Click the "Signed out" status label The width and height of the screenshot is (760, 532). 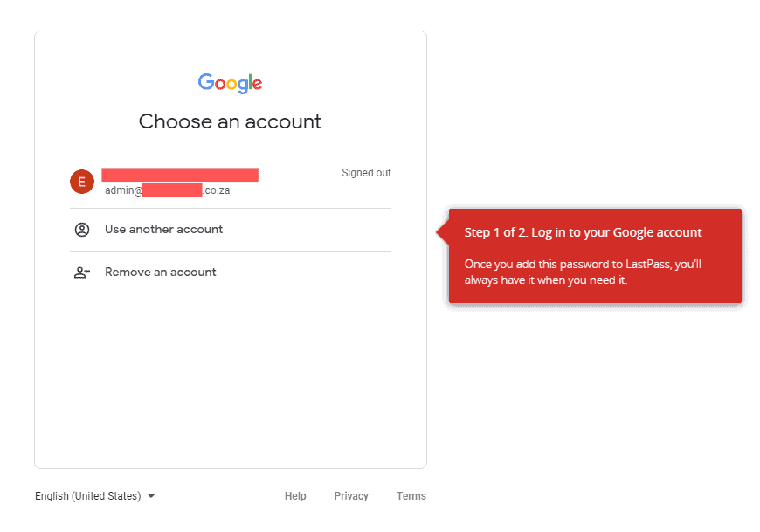point(366,173)
